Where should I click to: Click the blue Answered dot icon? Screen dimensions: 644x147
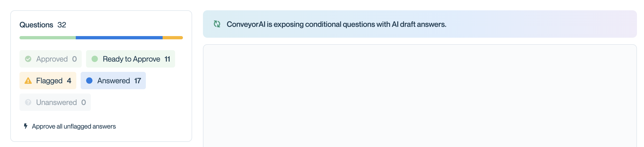click(x=89, y=81)
